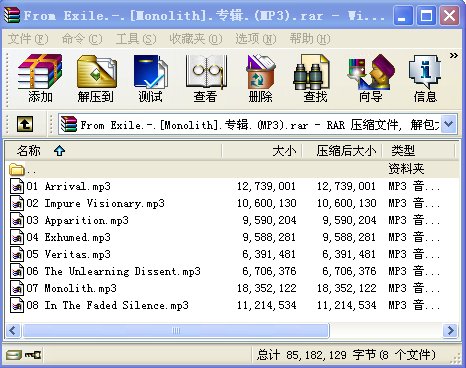Sort by 压缩后大小 column header

[342, 151]
